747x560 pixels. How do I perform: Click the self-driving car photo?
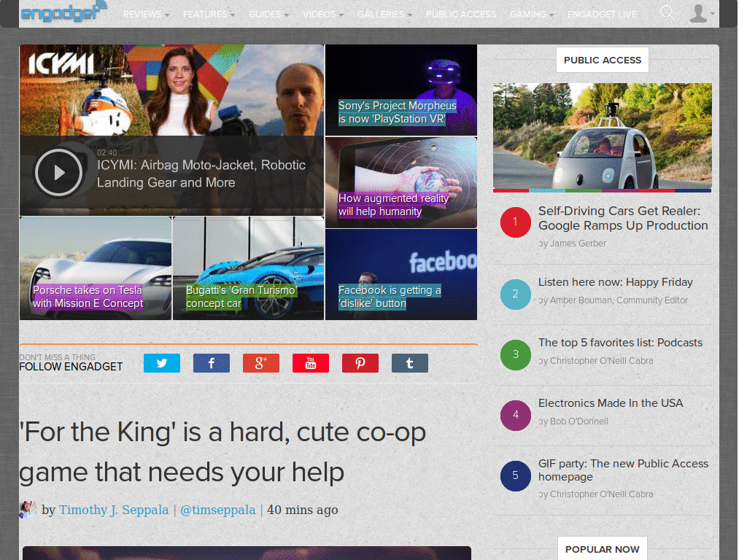(x=602, y=136)
